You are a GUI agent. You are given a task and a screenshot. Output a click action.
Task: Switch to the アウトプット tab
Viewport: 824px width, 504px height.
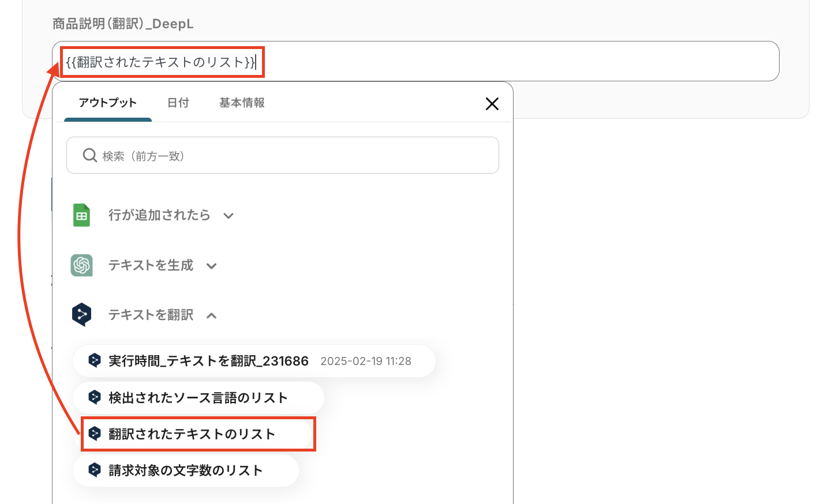tap(108, 103)
